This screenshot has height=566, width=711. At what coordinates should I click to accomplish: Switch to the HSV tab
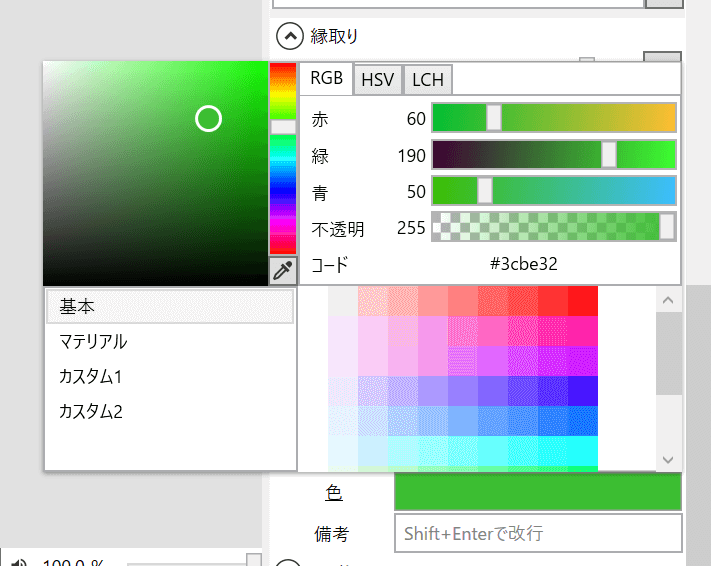click(377, 80)
